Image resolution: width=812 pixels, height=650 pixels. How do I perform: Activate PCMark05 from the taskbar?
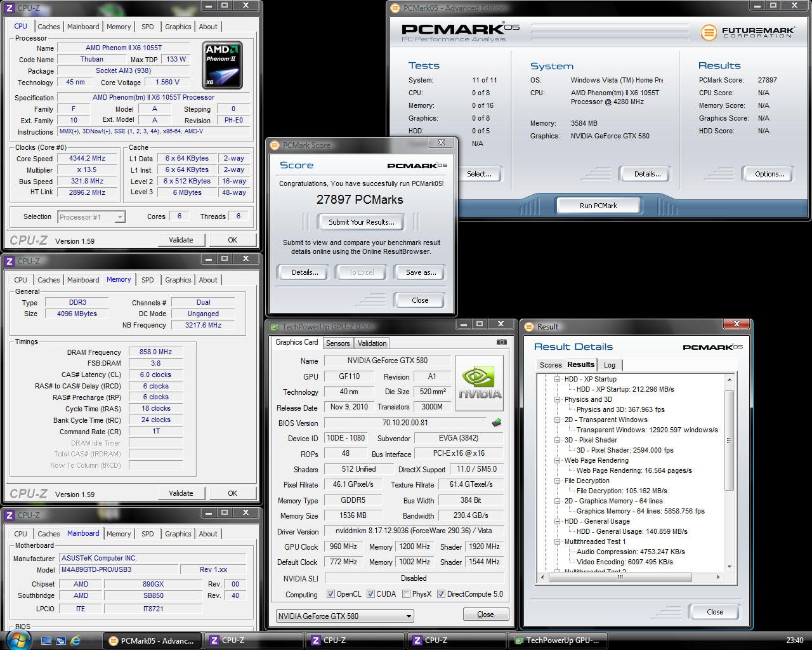152,640
